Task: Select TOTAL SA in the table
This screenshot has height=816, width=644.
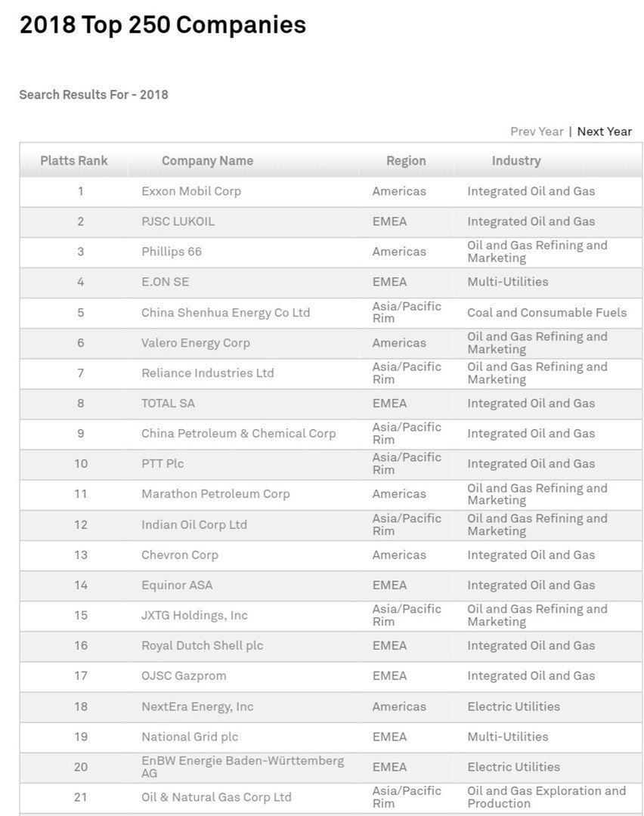Action: (169, 403)
